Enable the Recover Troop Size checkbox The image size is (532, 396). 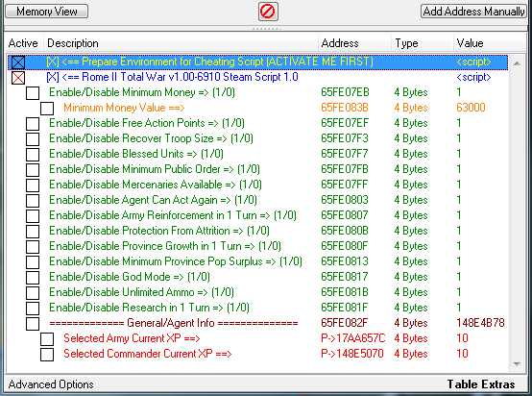tap(33, 139)
